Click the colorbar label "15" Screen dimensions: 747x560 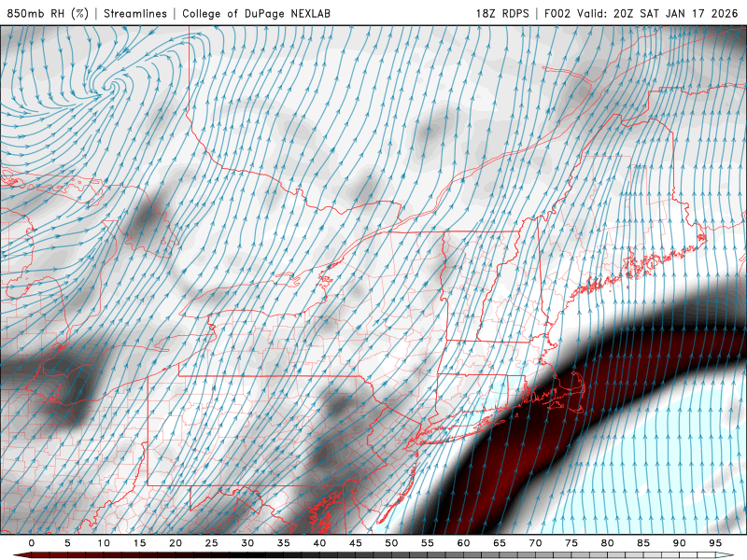(139, 543)
